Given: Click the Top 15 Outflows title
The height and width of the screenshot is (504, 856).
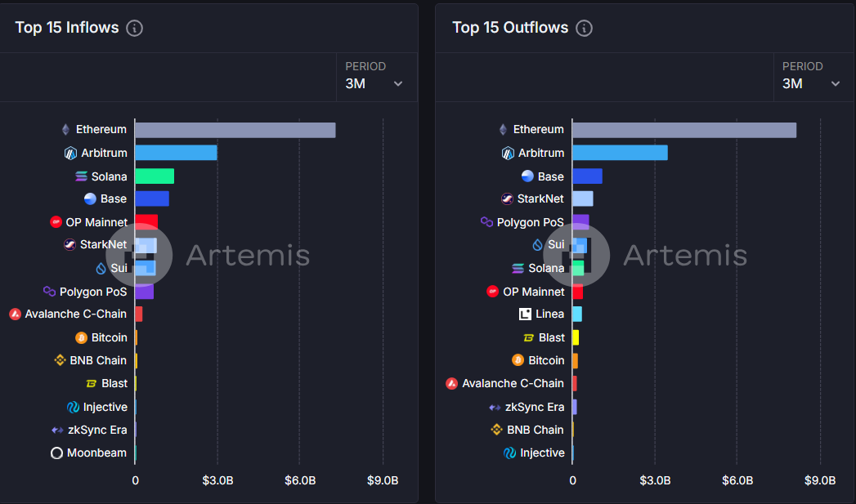Looking at the screenshot, I should 510,27.
